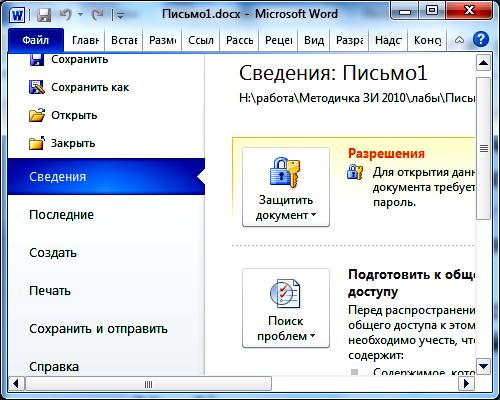The width and height of the screenshot is (500, 400).
Task: Open the Поиск проблем dropdown button
Action: 286,308
